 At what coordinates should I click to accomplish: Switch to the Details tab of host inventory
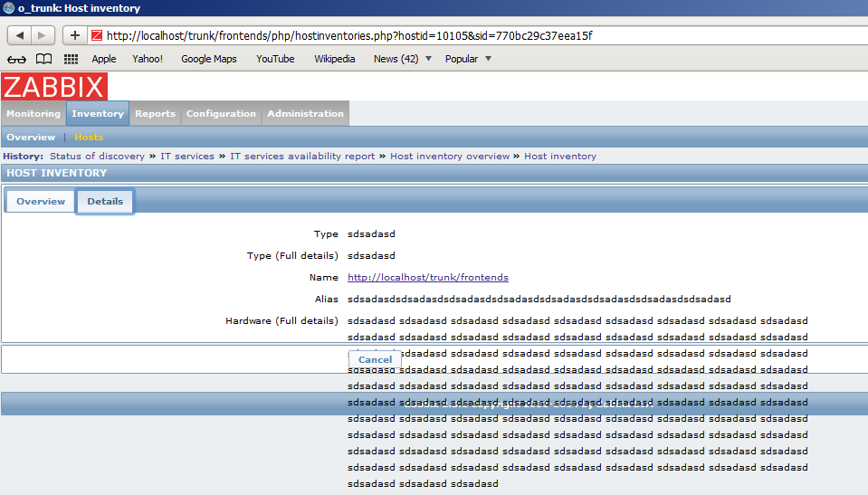pyautogui.click(x=105, y=202)
